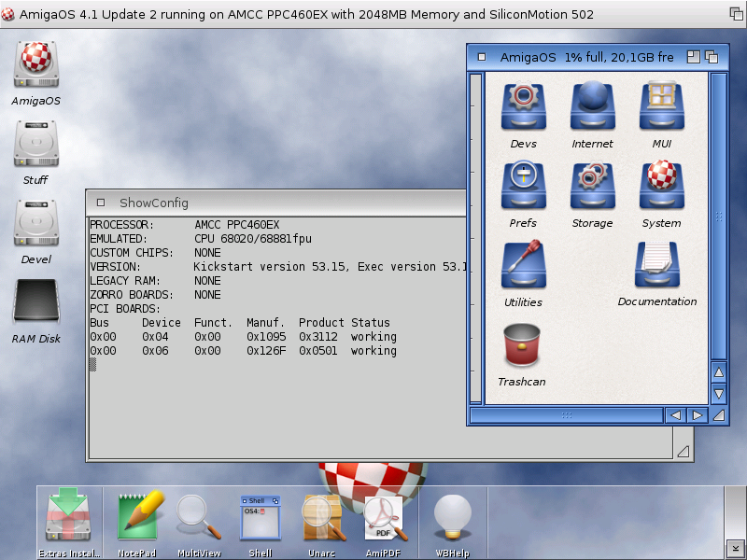Click the 'LEGACY RAM:' label
This screenshot has height=560, width=747.
tap(125, 281)
